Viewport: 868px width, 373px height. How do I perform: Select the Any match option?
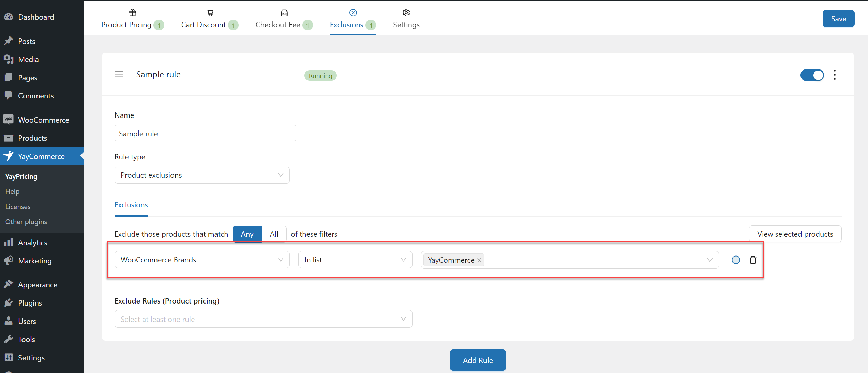pos(247,234)
